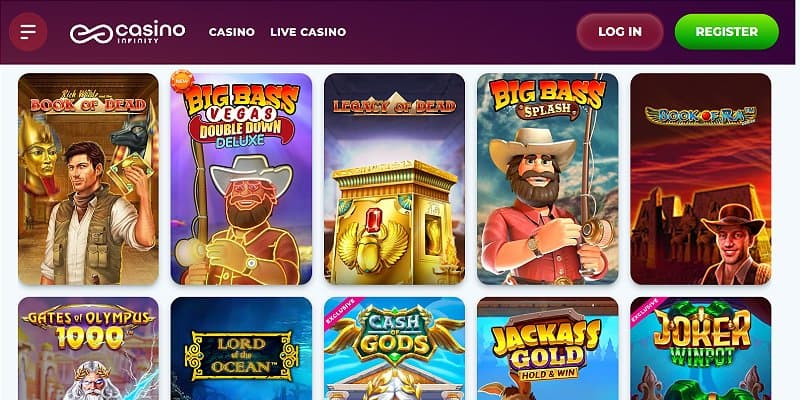Launch the Cash of Gods game
This screenshot has width=800, height=400.
tap(394, 348)
